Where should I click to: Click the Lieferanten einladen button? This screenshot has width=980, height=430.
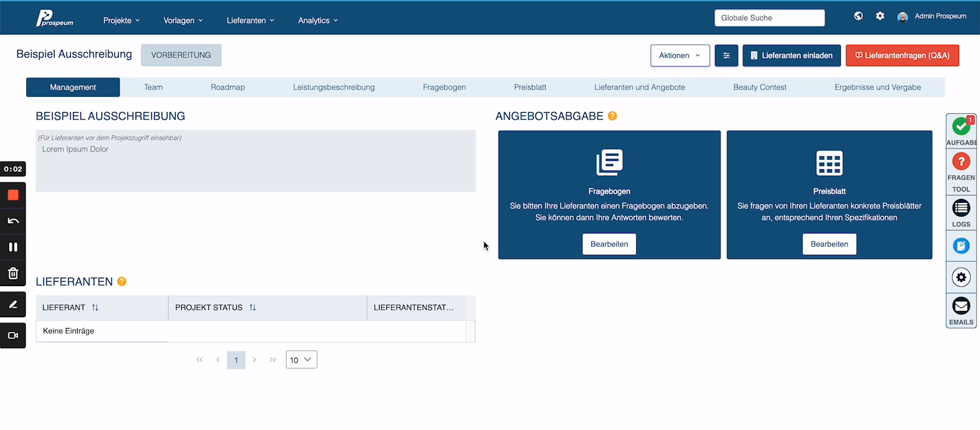coord(791,56)
